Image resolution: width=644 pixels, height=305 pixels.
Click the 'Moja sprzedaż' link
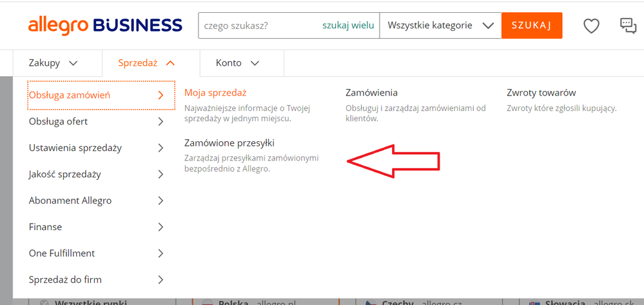pos(215,92)
